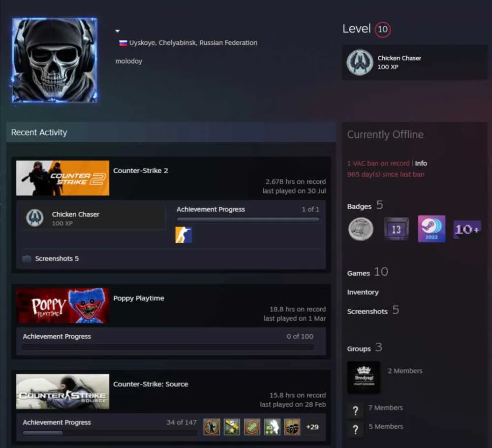This screenshot has width=492, height=448.
Task: Click the Counter-Strike 2 banner image
Action: coord(63,178)
